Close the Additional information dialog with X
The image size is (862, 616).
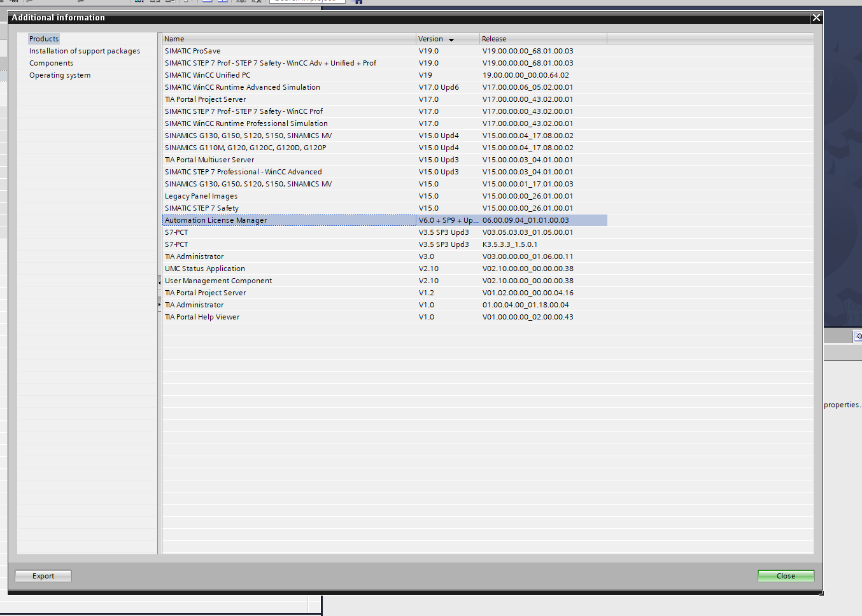tap(816, 18)
